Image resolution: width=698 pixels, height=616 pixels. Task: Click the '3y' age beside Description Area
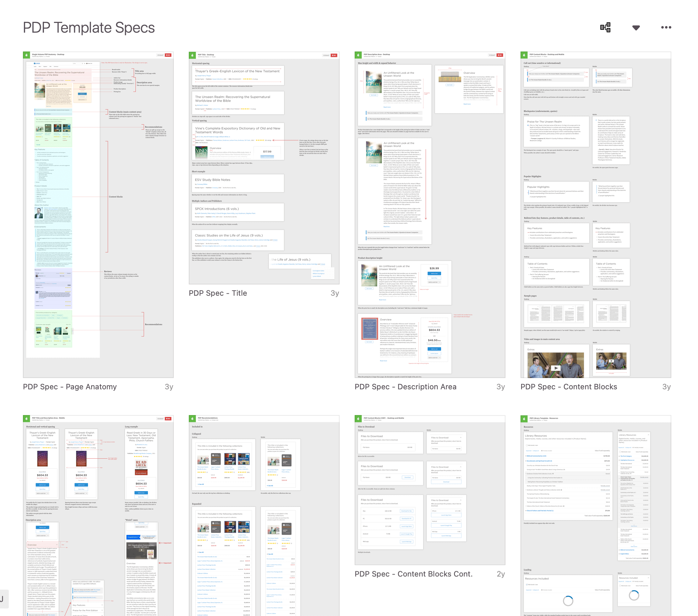coord(501,387)
